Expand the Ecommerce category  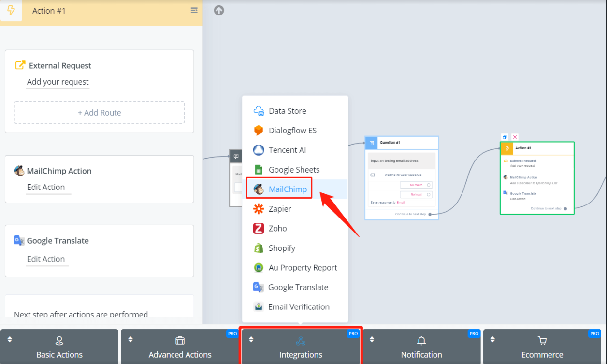[542, 347]
